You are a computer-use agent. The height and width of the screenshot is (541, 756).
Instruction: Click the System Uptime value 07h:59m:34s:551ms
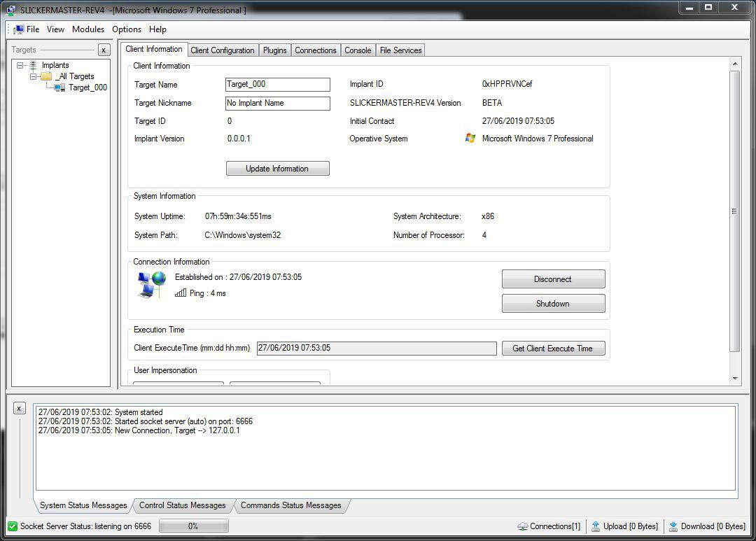[x=238, y=216]
